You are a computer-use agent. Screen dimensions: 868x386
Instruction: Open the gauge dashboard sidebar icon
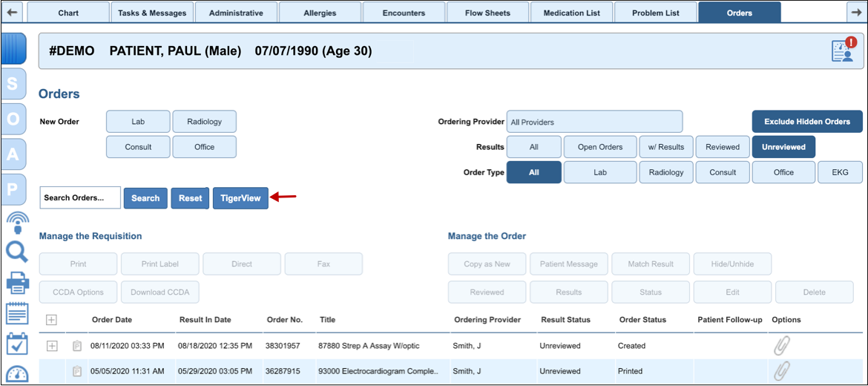[x=17, y=374]
